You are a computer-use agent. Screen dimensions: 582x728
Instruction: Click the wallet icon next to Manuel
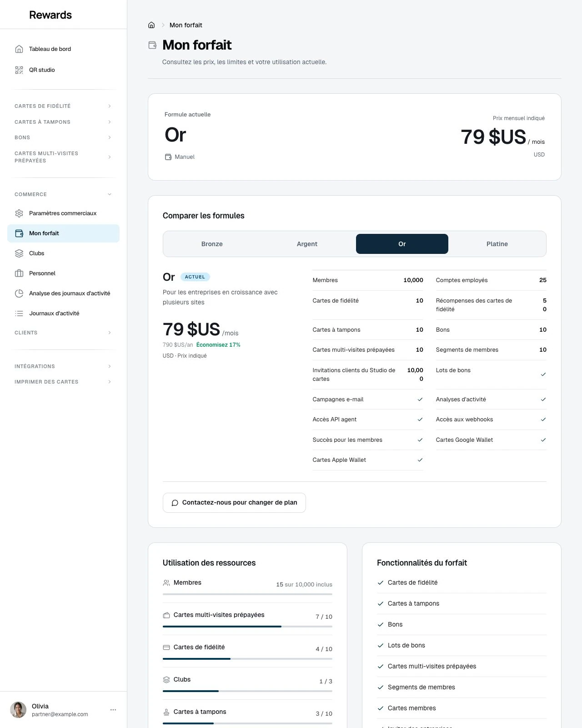tap(168, 157)
